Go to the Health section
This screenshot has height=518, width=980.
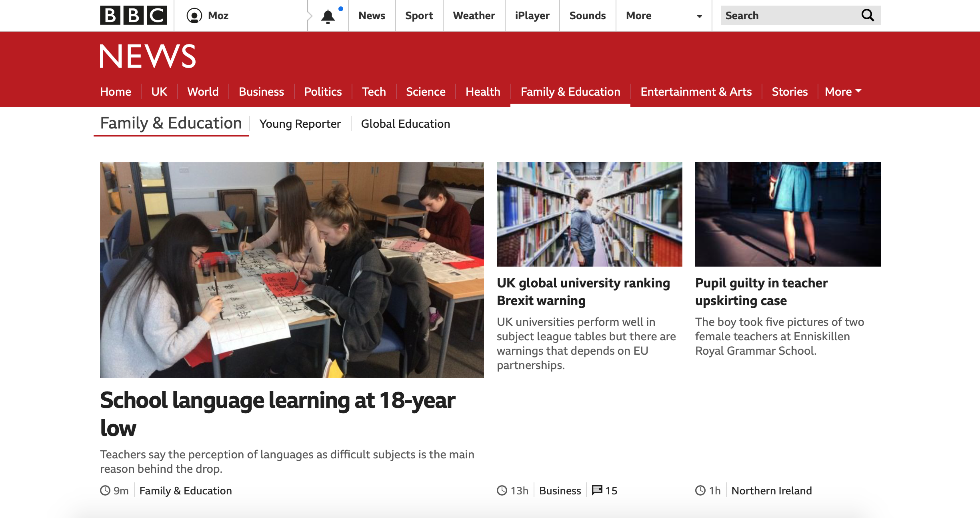click(x=483, y=92)
